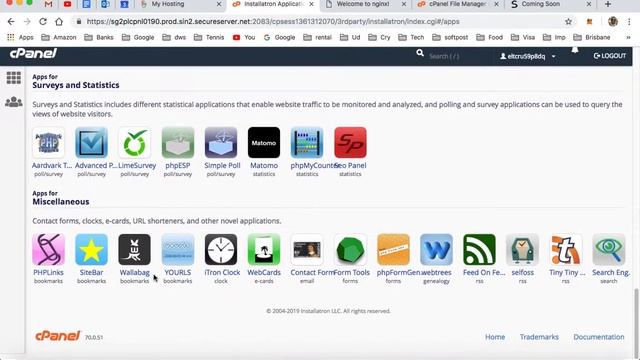
Task: Open the Apps shortcut in bookmarks bar
Action: tap(20, 37)
